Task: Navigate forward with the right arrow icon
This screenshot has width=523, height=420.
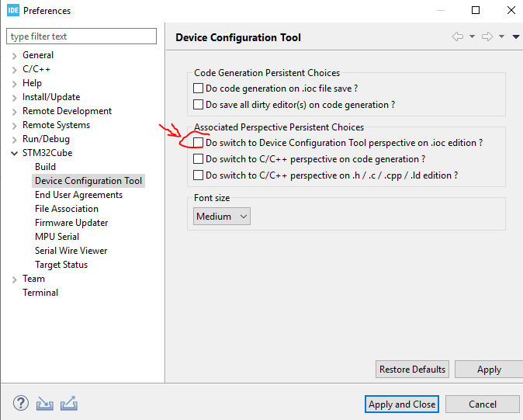Action: 487,36
